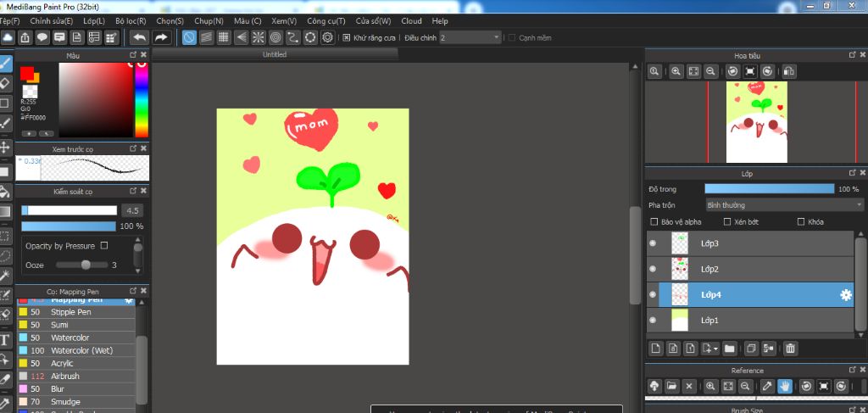Enable Xén bớt checkbox
The image size is (868, 413).
click(727, 221)
